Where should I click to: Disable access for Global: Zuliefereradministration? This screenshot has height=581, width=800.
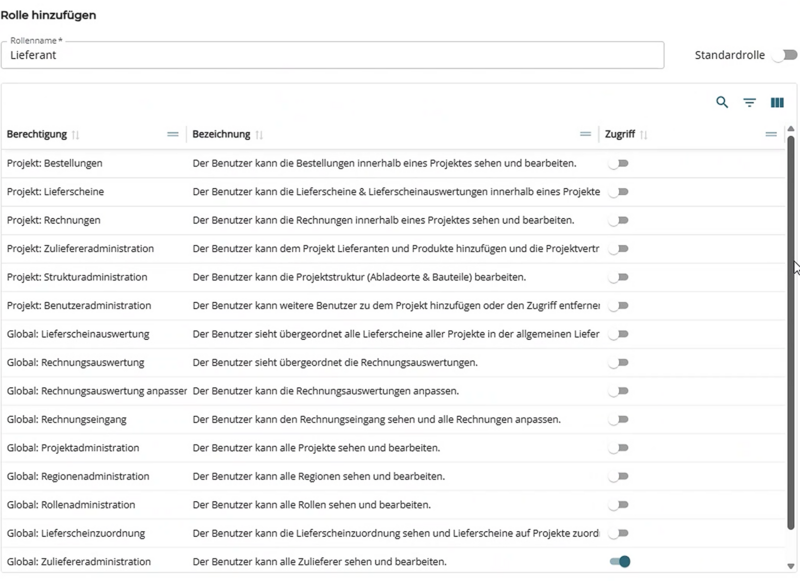point(618,562)
